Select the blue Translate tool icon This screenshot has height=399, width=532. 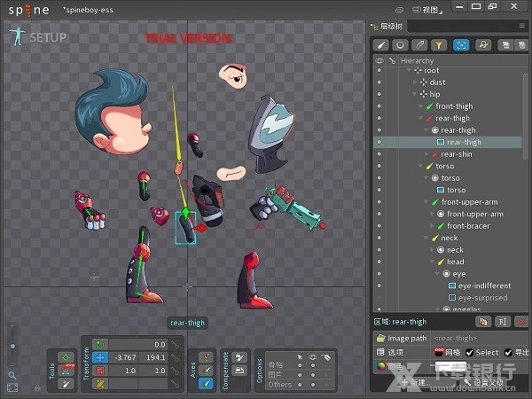coord(101,356)
